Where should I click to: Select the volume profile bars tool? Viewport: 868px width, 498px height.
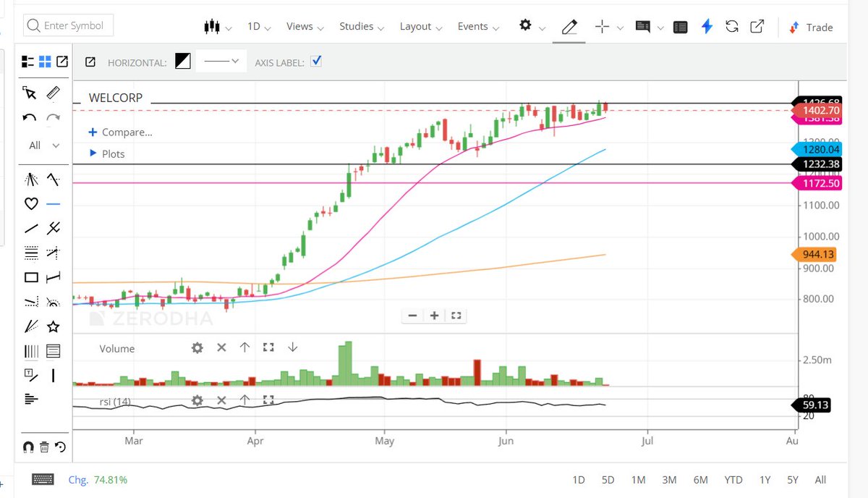[31, 398]
